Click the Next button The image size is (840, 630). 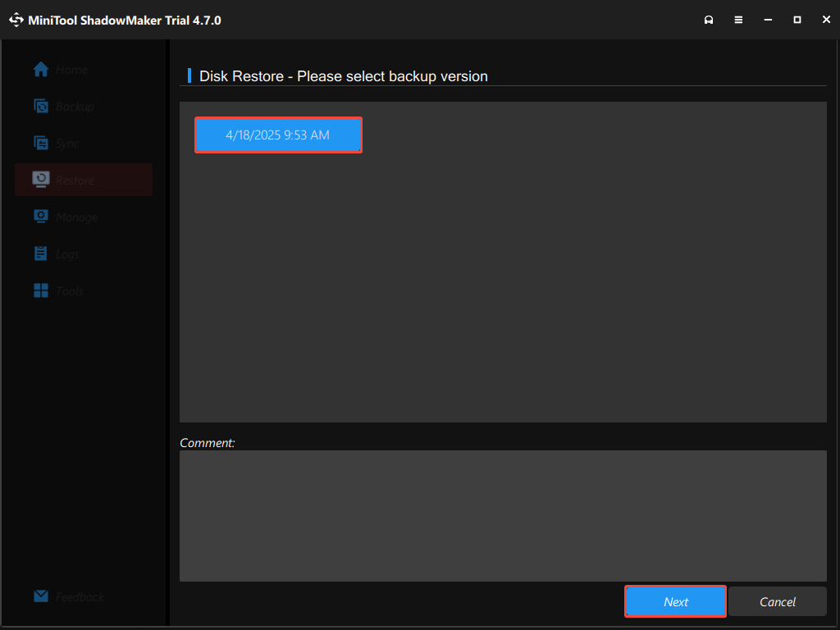tap(675, 601)
